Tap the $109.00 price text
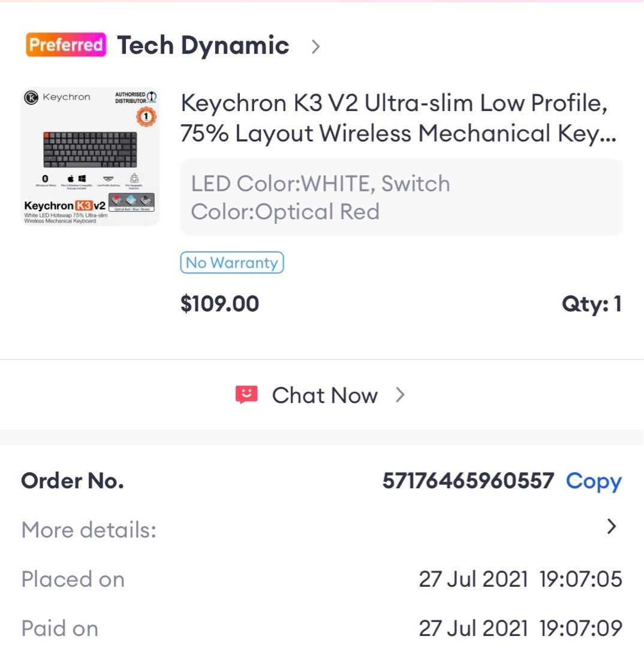This screenshot has width=644, height=648. click(x=219, y=304)
